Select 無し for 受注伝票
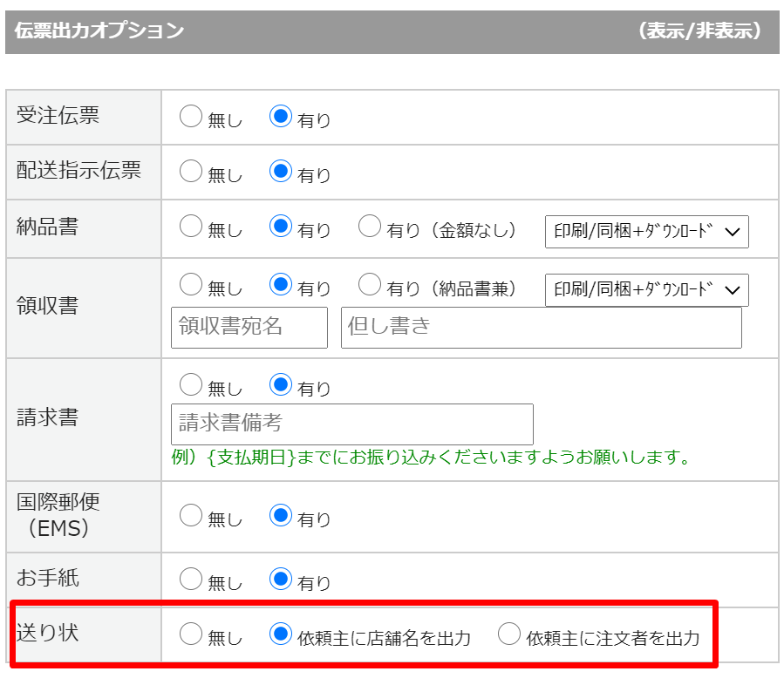784x685 pixels. tap(190, 117)
